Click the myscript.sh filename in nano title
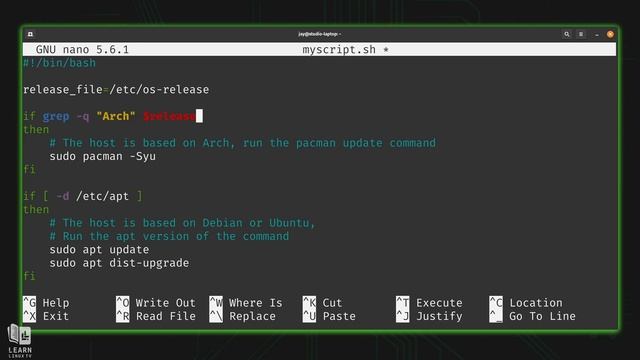 click(339, 50)
